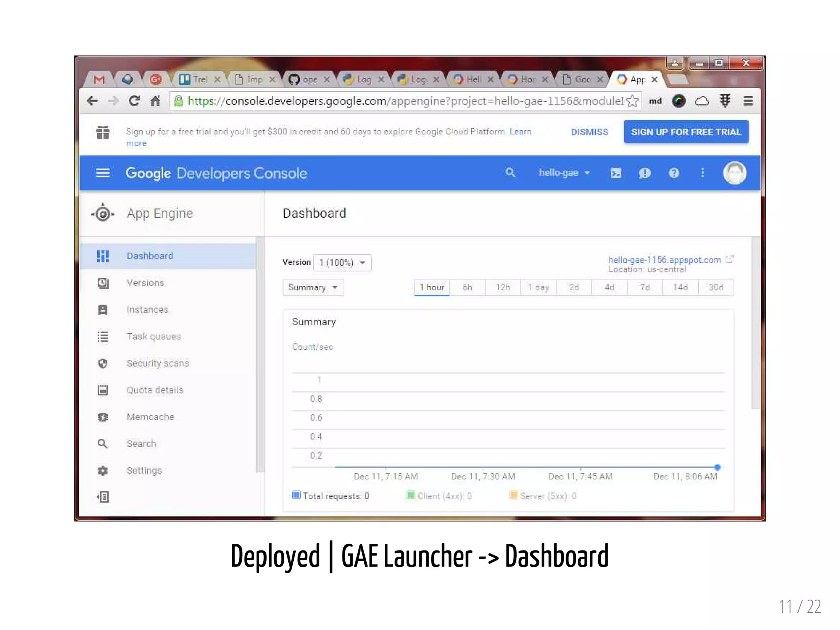This screenshot has height=630, width=840.
Task: Open the three-dot more options menu
Action: [x=703, y=173]
